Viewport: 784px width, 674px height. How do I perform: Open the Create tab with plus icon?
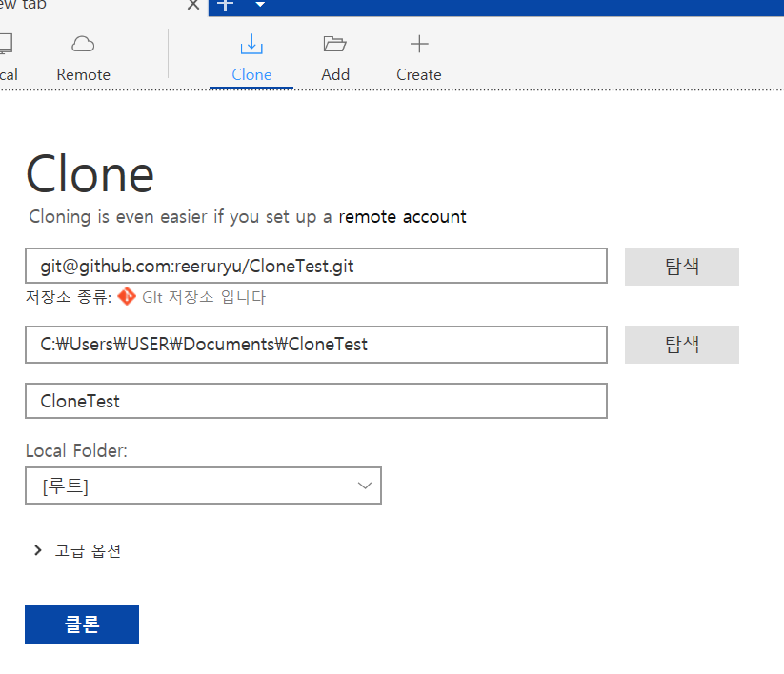coord(419,58)
